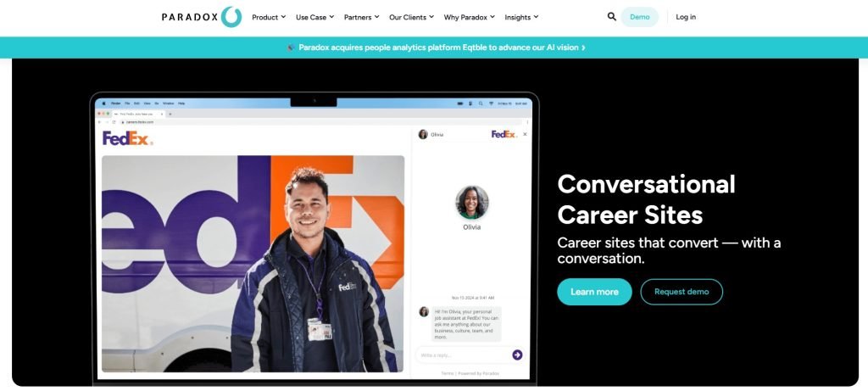The height and width of the screenshot is (391, 868).
Task: Click the small Olivia avatar in chat header
Action: point(423,134)
